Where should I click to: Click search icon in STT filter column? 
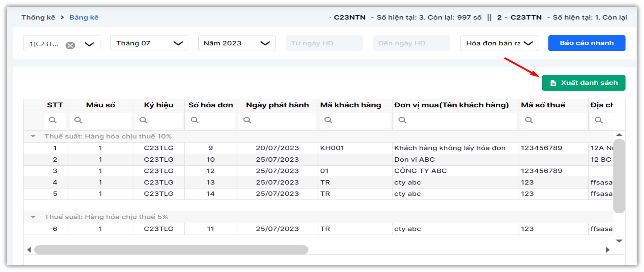pos(53,120)
